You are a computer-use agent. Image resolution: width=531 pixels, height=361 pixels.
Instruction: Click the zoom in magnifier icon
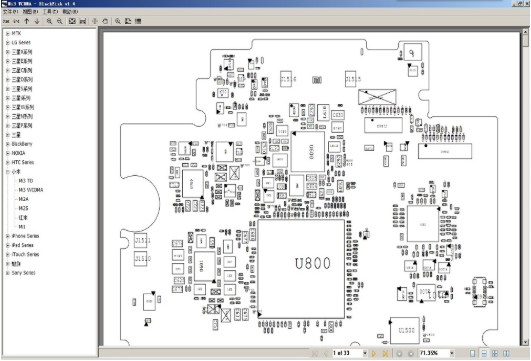click(x=49, y=21)
